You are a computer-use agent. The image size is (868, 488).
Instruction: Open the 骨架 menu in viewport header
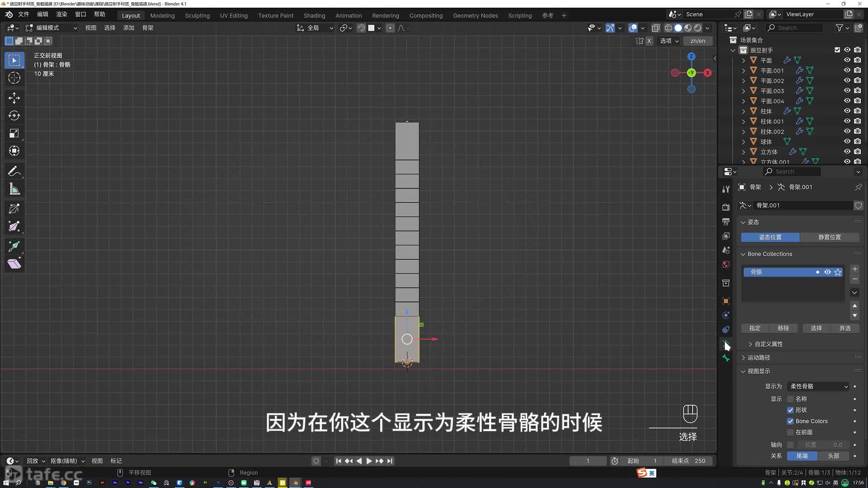148,28
